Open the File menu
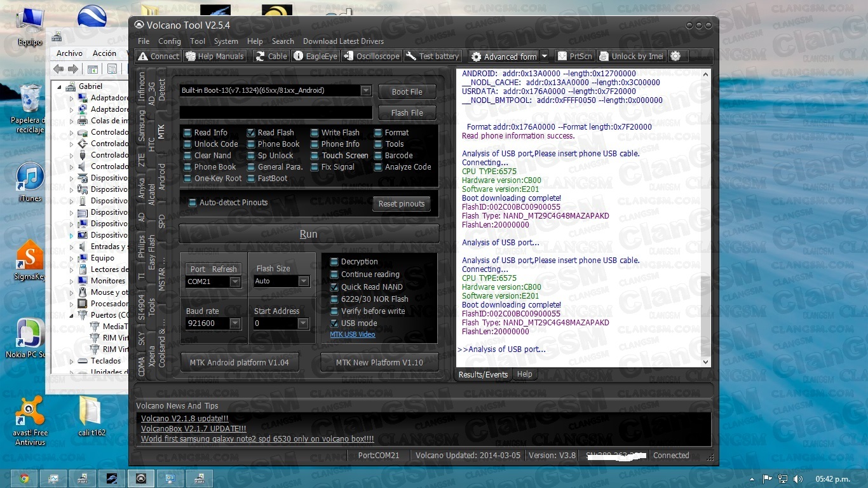The height and width of the screenshot is (488, 868). click(144, 41)
